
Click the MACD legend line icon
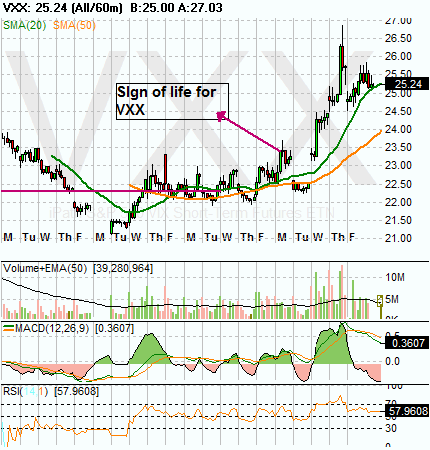click(x=9, y=328)
